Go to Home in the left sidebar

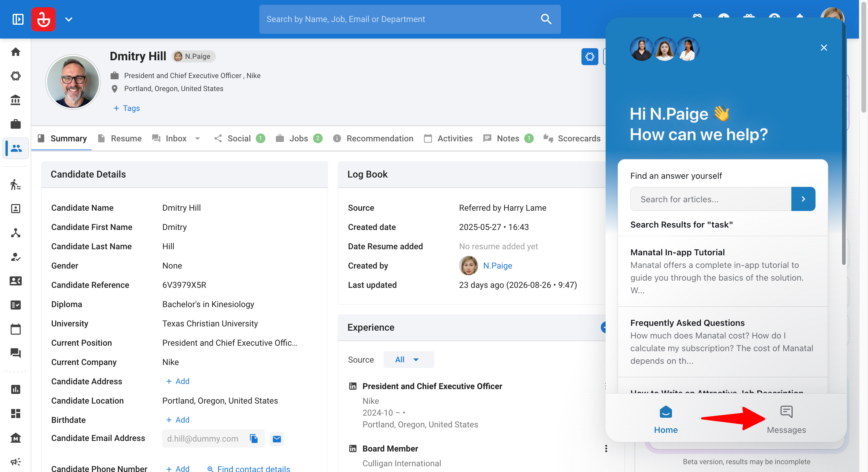click(15, 52)
